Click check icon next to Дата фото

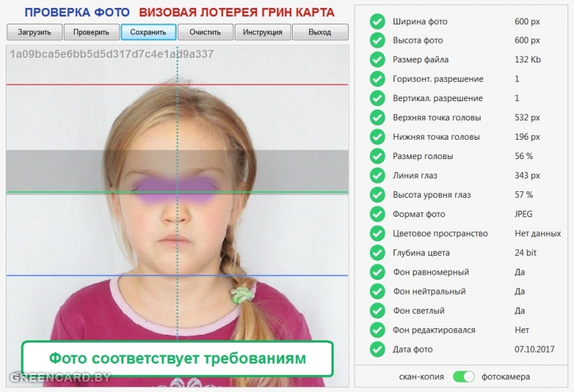click(x=377, y=350)
